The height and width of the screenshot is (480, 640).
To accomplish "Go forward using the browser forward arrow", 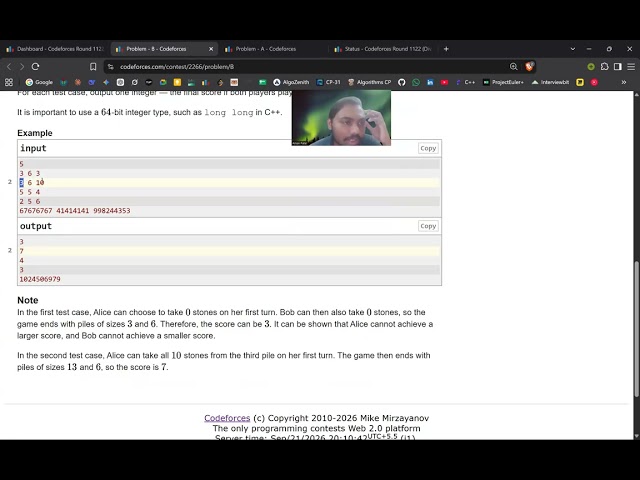I will 22,67.
